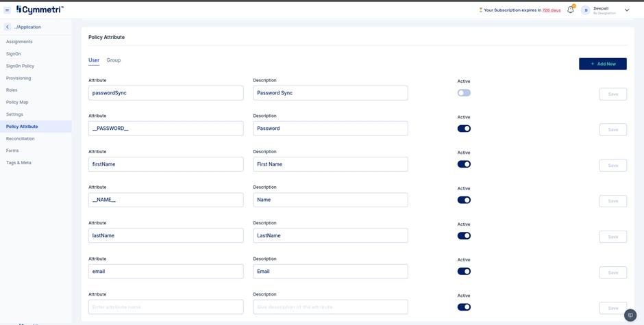
Task: Open the notifications bell
Action: click(x=570, y=10)
